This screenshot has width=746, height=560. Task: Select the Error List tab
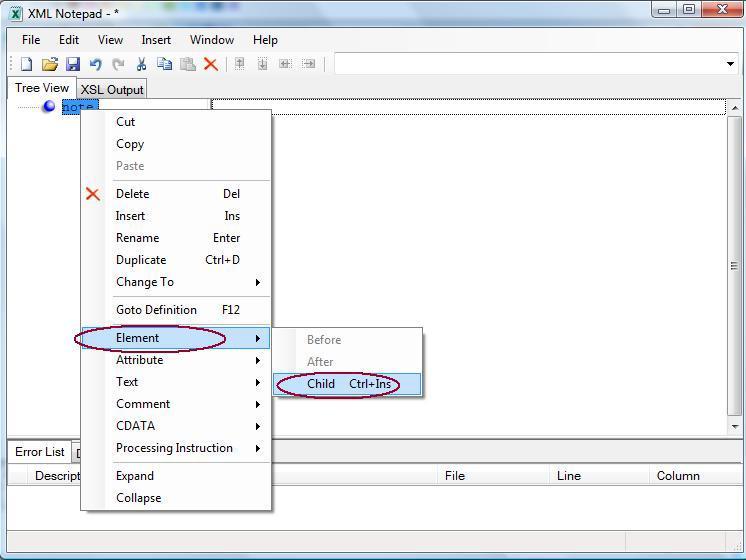click(x=39, y=452)
